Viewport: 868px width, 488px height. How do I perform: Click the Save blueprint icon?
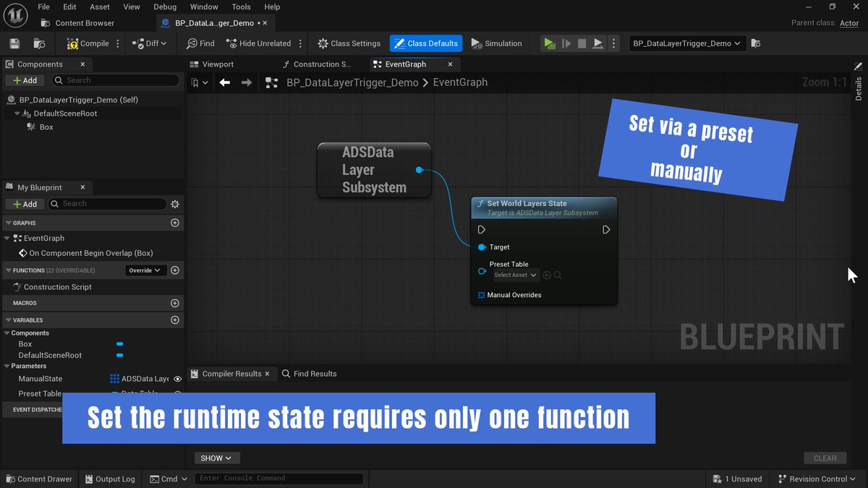coord(14,43)
